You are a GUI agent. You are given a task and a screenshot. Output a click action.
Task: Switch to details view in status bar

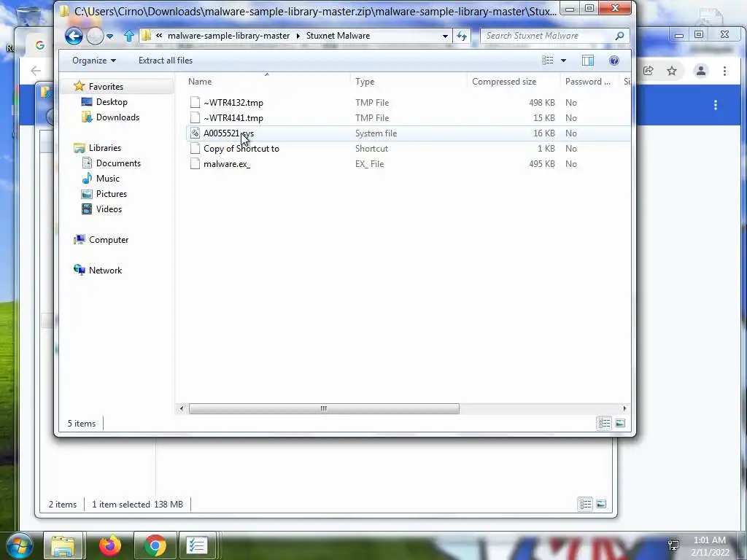tap(604, 424)
